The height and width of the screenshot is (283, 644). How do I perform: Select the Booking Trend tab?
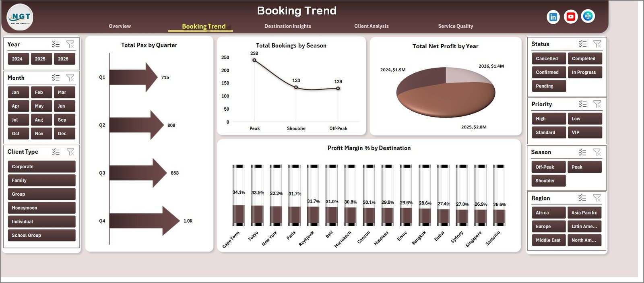(x=204, y=27)
